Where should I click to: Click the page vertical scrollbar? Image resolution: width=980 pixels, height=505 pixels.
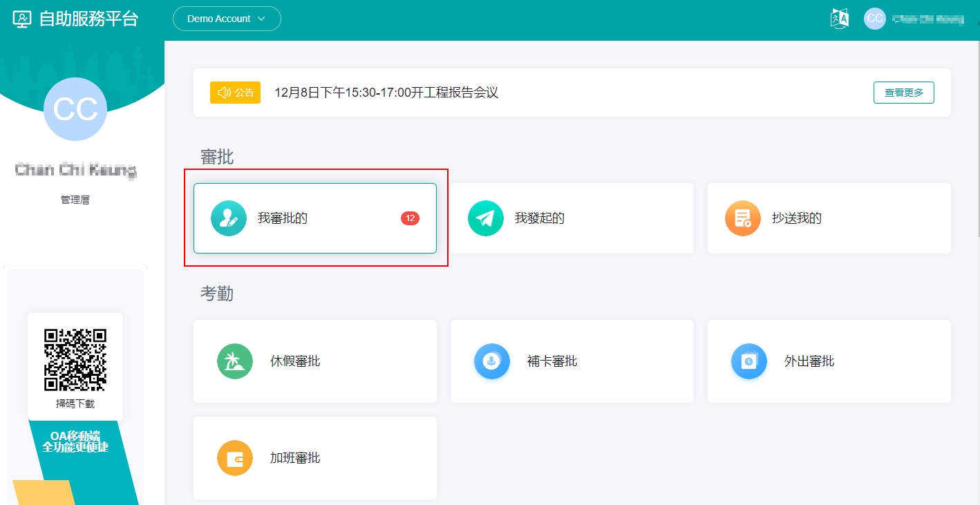coord(976,138)
